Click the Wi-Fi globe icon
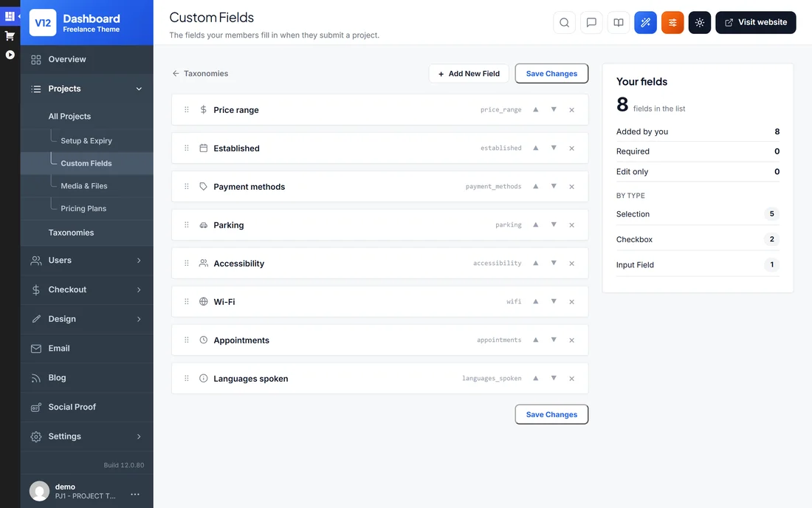 point(204,301)
